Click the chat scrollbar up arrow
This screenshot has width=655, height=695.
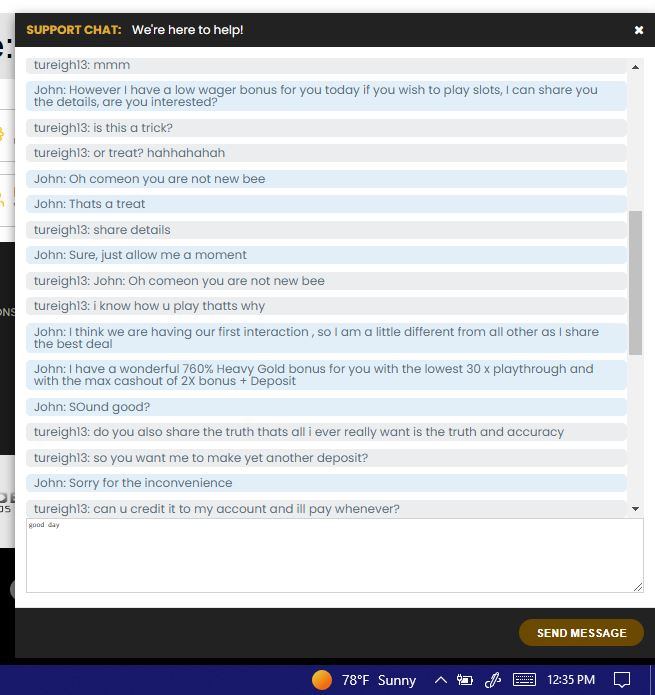pyautogui.click(x=635, y=67)
